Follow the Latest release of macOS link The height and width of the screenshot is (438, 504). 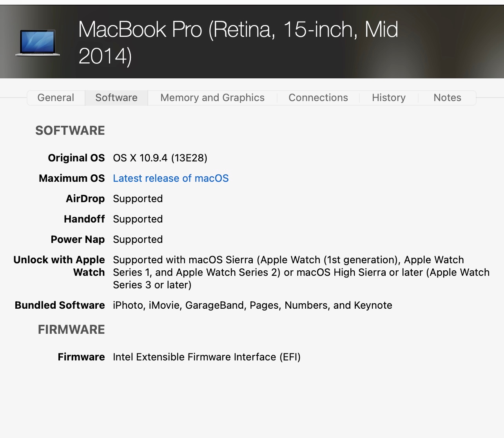[171, 178]
